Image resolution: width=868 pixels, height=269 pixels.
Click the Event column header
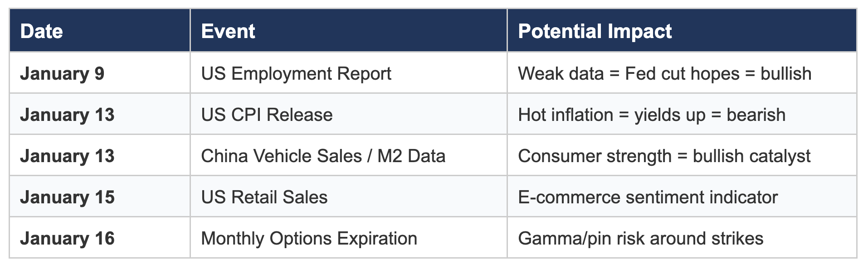pyautogui.click(x=349, y=30)
